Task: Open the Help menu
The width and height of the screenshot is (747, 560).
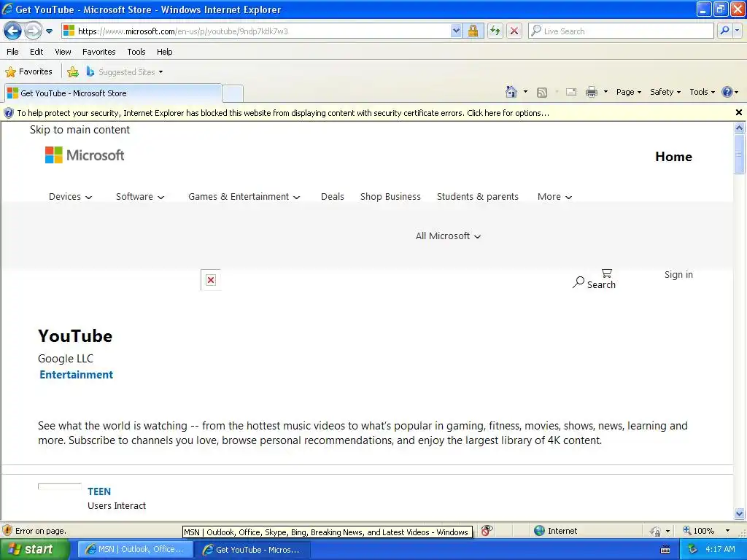Action: (x=164, y=52)
